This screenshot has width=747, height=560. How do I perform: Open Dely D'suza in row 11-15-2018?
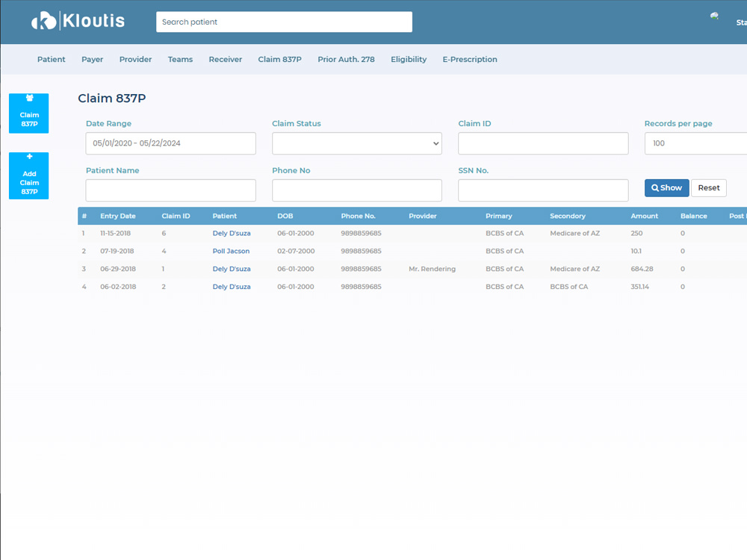click(232, 233)
